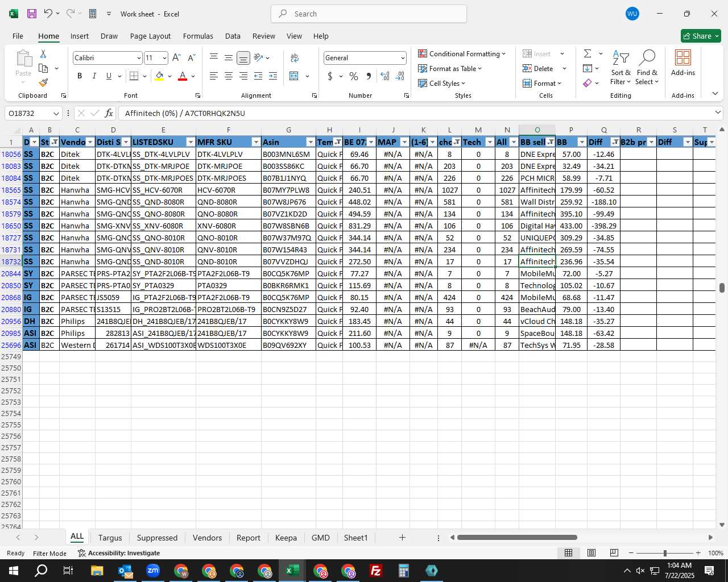Increase decimal places
728x582 pixels.
pos(385,76)
